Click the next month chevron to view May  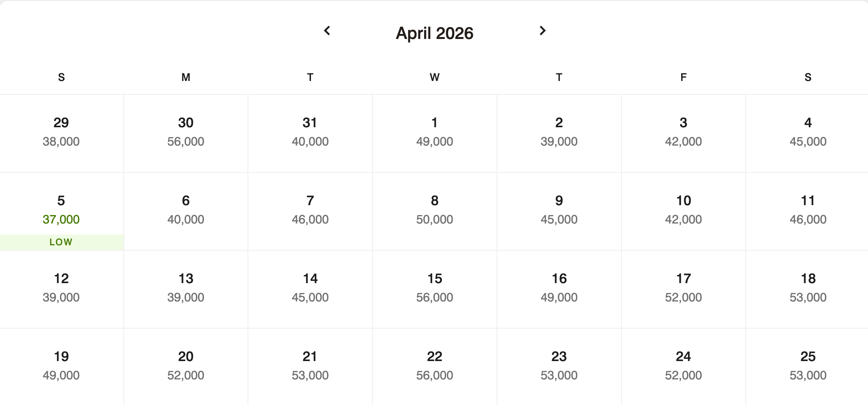(x=542, y=31)
